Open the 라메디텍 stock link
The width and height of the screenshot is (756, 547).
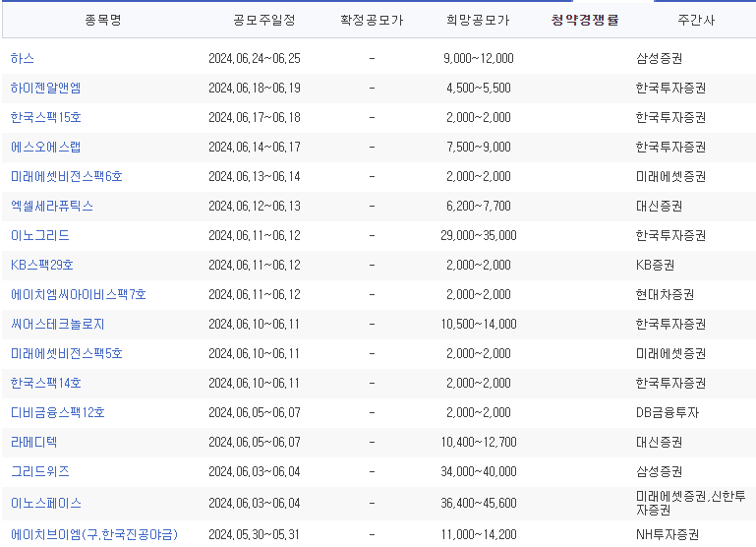(33, 442)
